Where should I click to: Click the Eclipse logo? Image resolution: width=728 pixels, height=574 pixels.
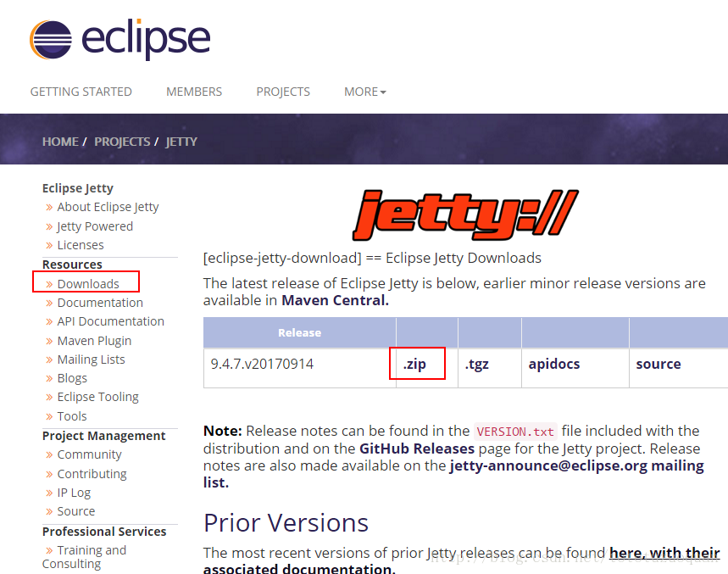[119, 40]
